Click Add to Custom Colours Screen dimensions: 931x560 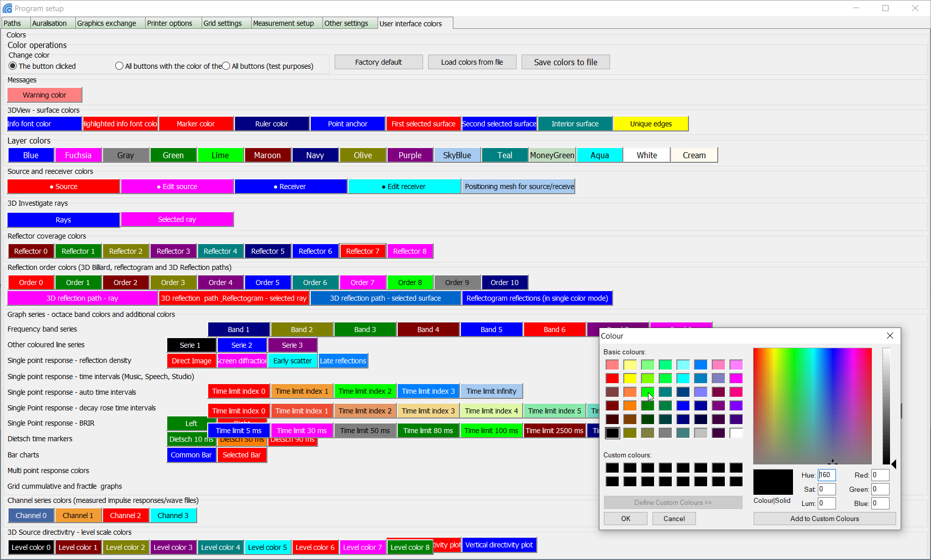click(824, 519)
